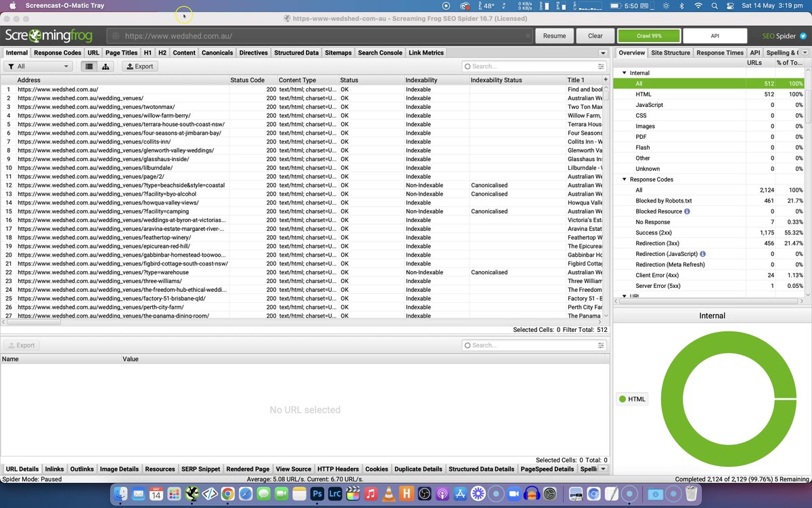This screenshot has width=812, height=508.
Task: Expand more right panel tabs dropdown
Action: tap(805, 53)
